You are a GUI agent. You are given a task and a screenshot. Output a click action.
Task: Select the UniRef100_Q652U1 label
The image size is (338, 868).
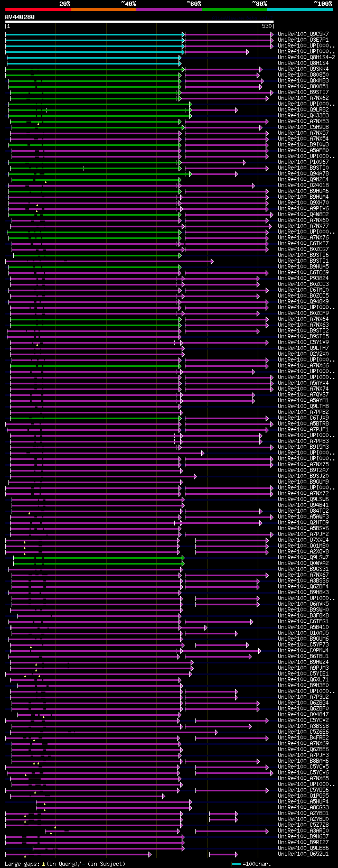click(303, 854)
